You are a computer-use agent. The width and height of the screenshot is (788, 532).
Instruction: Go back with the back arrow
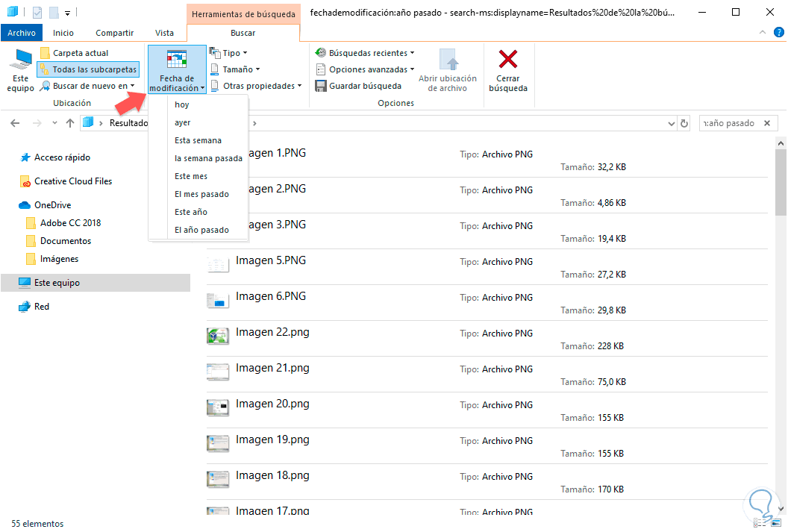[x=15, y=123]
